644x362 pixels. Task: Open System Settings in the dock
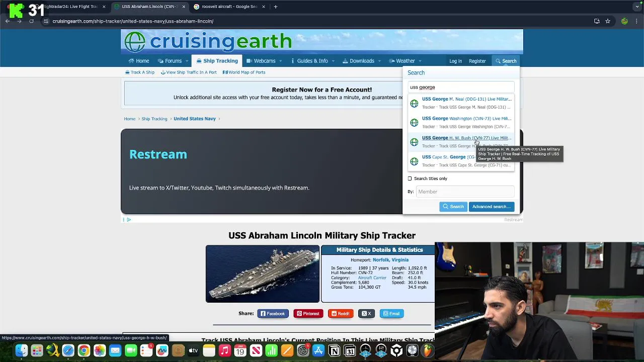(x=303, y=350)
